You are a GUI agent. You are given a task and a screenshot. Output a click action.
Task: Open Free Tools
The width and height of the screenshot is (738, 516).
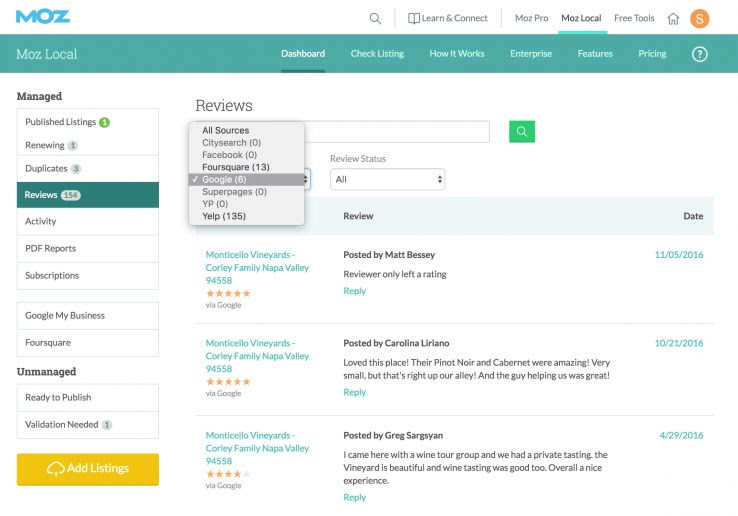point(634,18)
